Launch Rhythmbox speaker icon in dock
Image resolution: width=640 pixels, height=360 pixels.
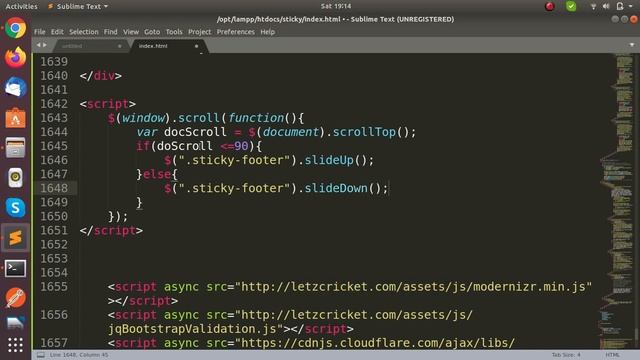[16, 178]
